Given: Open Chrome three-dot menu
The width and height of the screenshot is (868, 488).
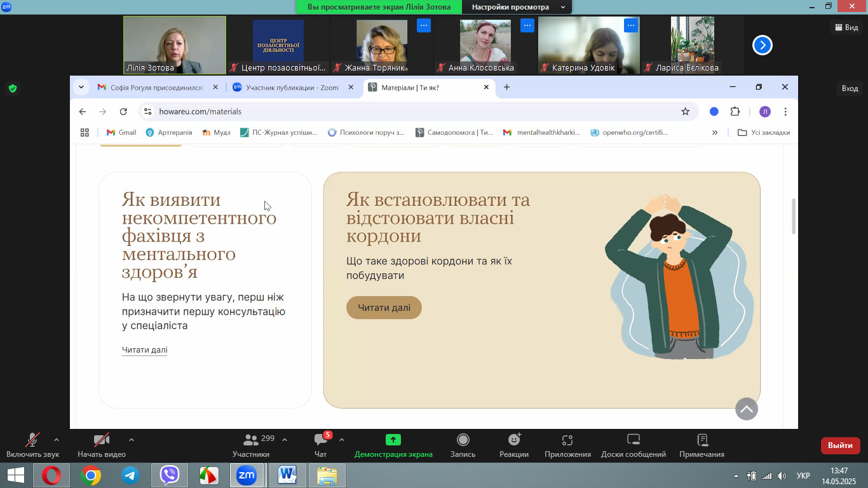Looking at the screenshot, I should (785, 111).
